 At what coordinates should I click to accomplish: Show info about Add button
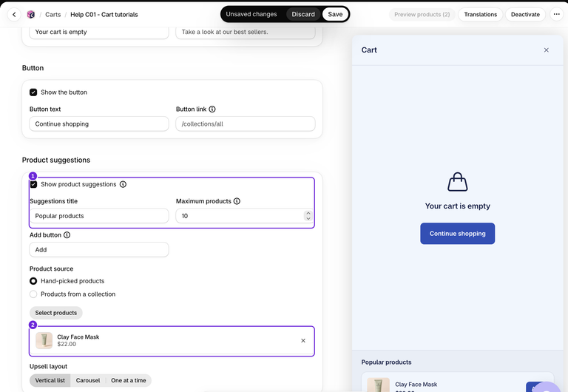click(x=67, y=235)
